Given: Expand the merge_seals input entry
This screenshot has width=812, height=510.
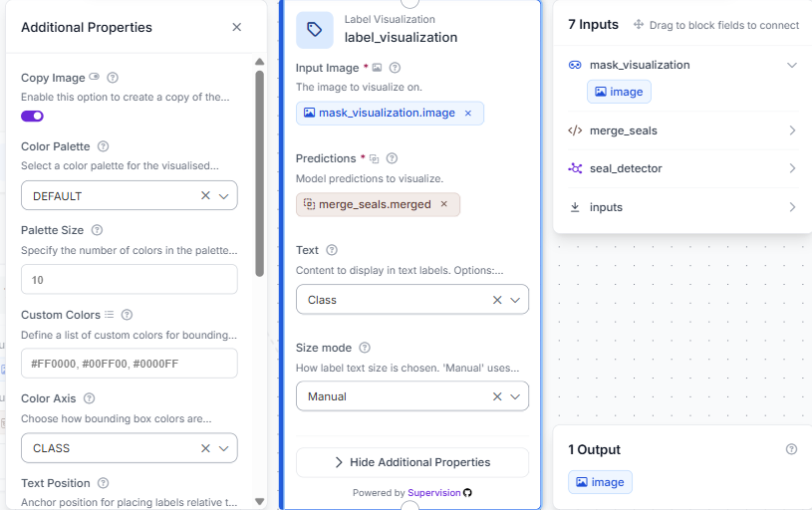Looking at the screenshot, I should click(x=683, y=130).
